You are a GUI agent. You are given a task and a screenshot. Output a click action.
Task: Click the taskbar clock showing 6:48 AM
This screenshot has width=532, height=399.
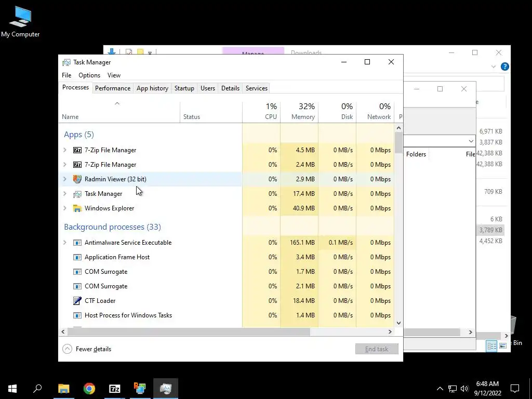(x=487, y=389)
